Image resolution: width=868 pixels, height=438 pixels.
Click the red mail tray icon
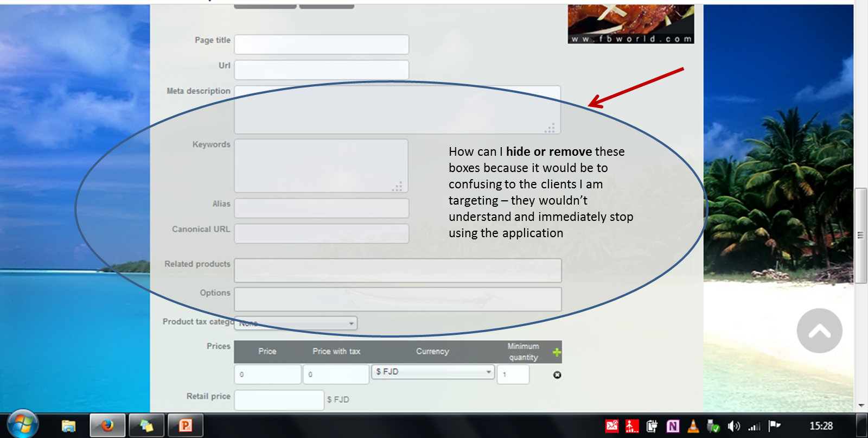[x=612, y=426]
